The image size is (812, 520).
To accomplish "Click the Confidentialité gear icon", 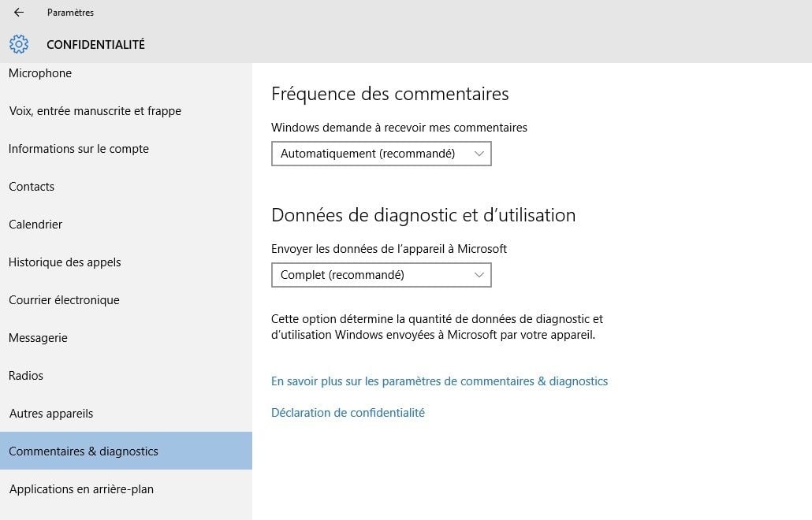I will [19, 44].
